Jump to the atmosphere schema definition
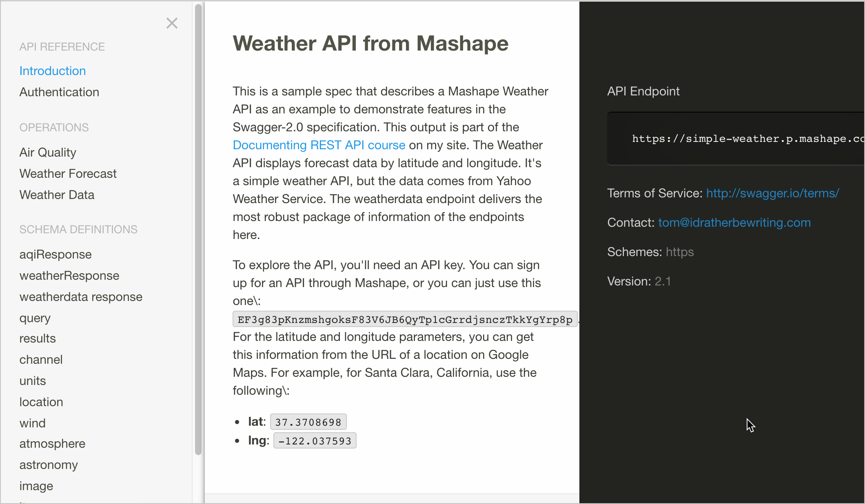The height and width of the screenshot is (504, 865). (52, 444)
